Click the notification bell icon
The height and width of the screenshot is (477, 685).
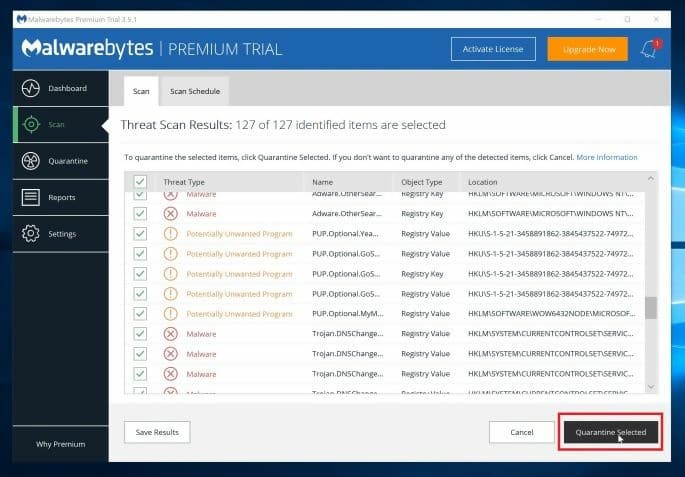pos(649,48)
